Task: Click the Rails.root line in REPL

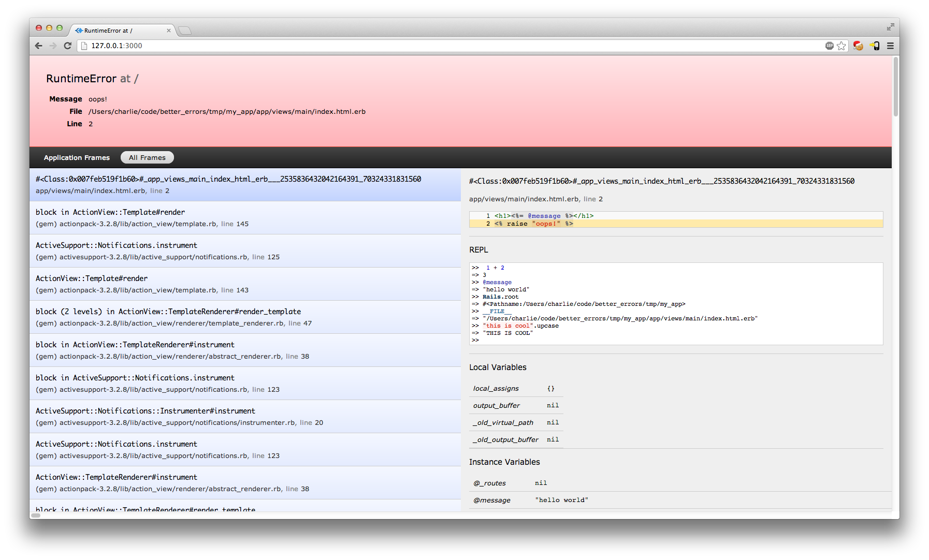Action: point(501,297)
